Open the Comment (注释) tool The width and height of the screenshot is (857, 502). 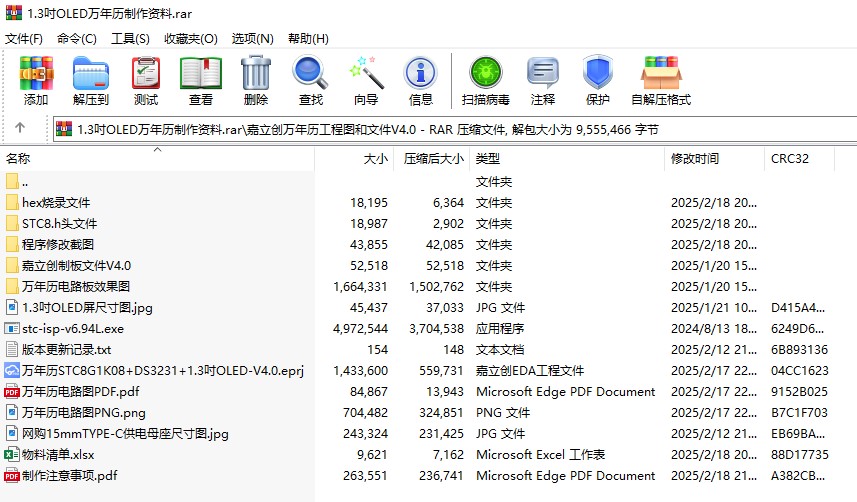542,73
